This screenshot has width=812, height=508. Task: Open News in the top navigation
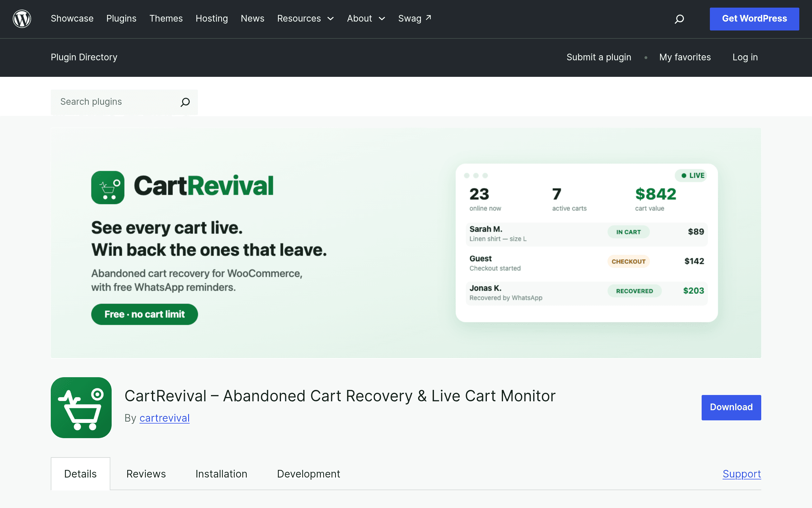click(x=252, y=18)
